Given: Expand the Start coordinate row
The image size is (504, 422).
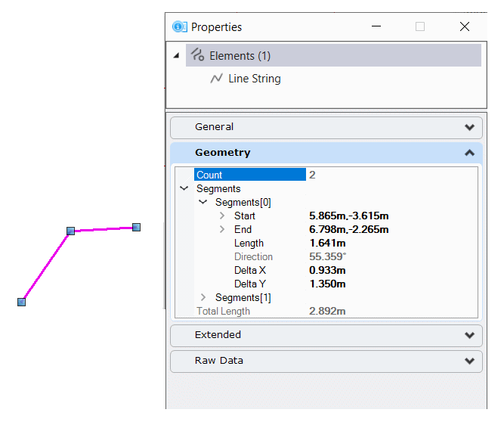Looking at the screenshot, I should (222, 216).
